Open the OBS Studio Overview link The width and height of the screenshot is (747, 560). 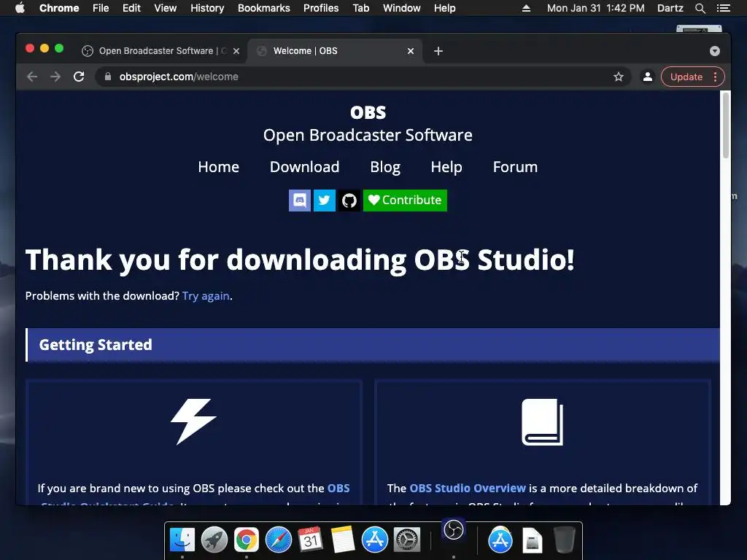pos(468,488)
